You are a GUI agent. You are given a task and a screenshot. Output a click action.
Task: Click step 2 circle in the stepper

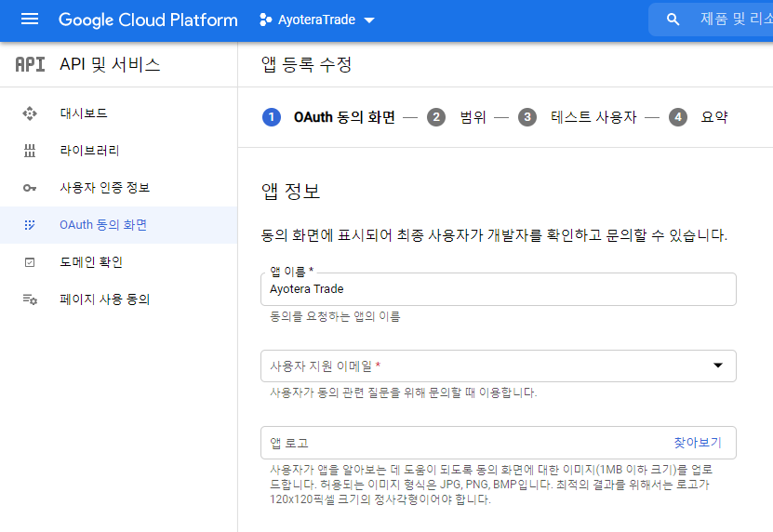click(435, 117)
